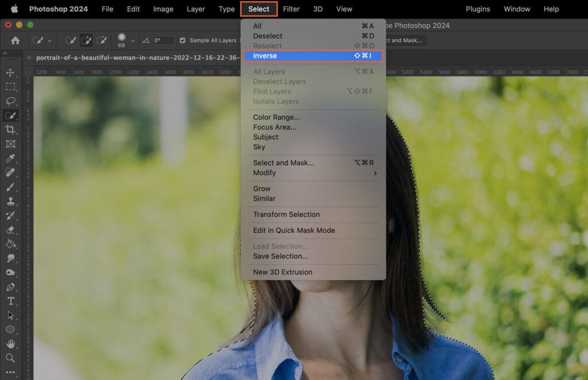
Task: Select the Eraser tool
Action: point(11,230)
